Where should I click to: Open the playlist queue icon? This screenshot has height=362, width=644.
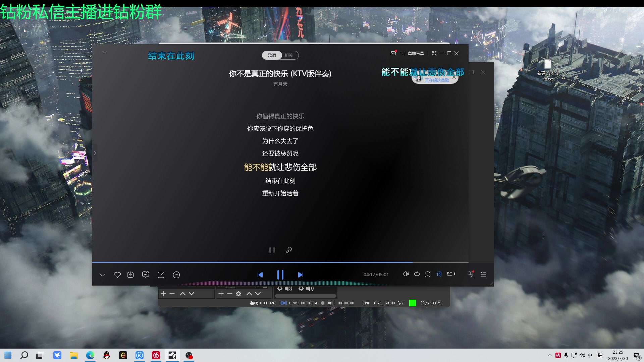[483, 274]
